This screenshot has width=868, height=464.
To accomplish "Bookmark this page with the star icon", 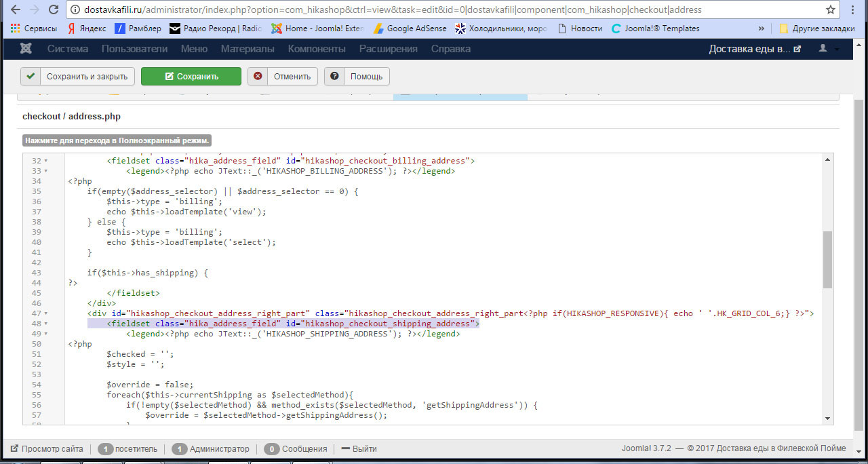I will 830,9.
